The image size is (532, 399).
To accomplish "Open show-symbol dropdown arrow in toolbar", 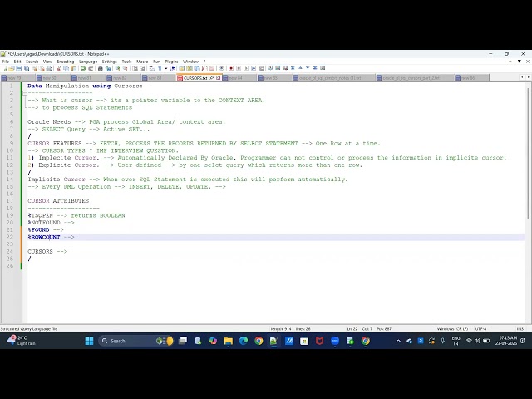I will pos(166,68).
